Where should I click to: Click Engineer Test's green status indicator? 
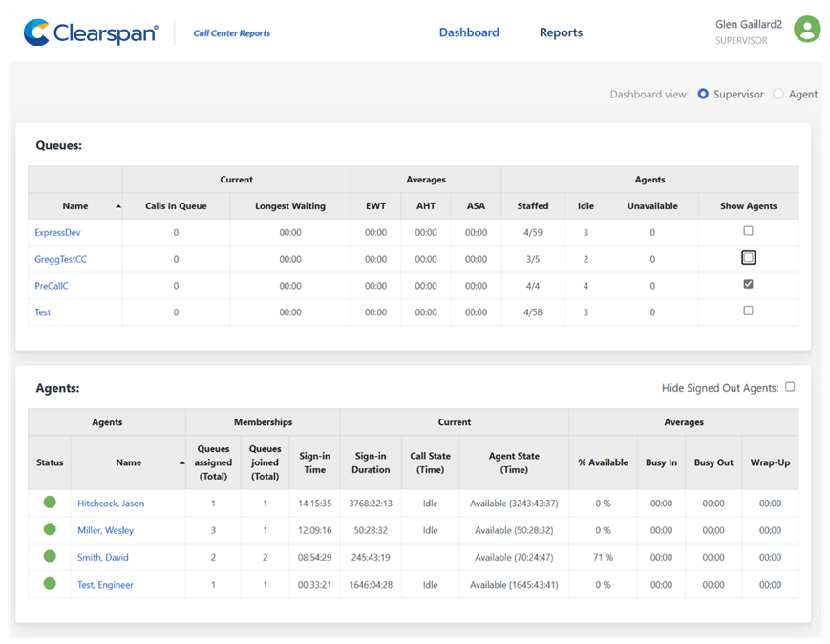(50, 584)
